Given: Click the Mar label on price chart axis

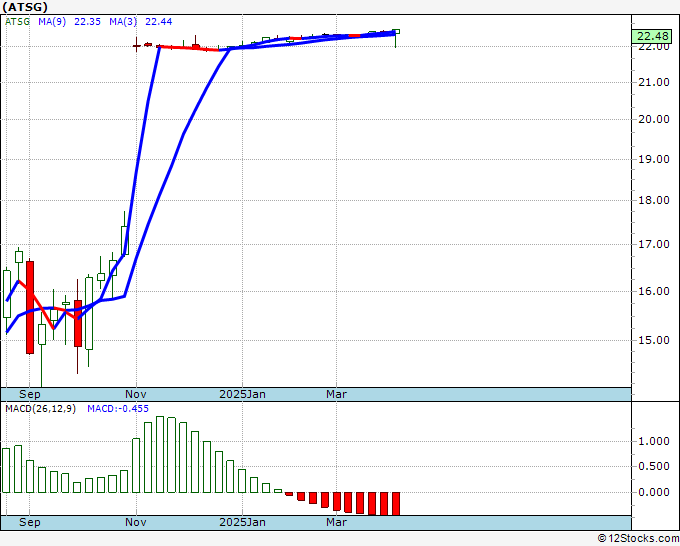Looking at the screenshot, I should [x=337, y=394].
